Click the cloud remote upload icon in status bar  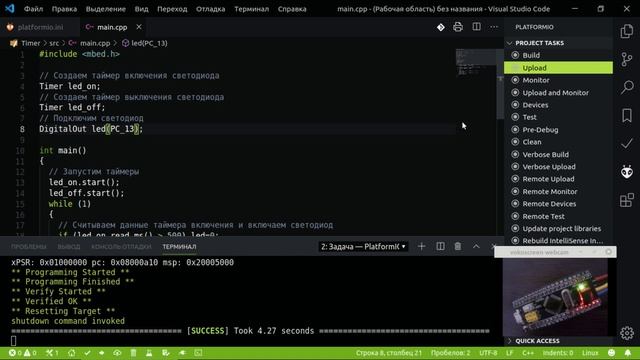point(117,353)
